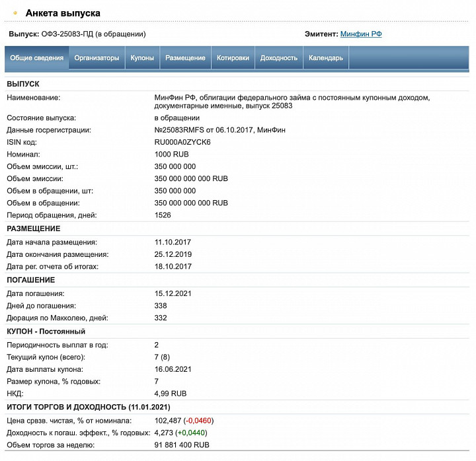The width and height of the screenshot is (476, 461).
Task: Click ИТОГИ ТОРГОВ И ДОХОДНОСТЬ header
Action: (x=89, y=407)
